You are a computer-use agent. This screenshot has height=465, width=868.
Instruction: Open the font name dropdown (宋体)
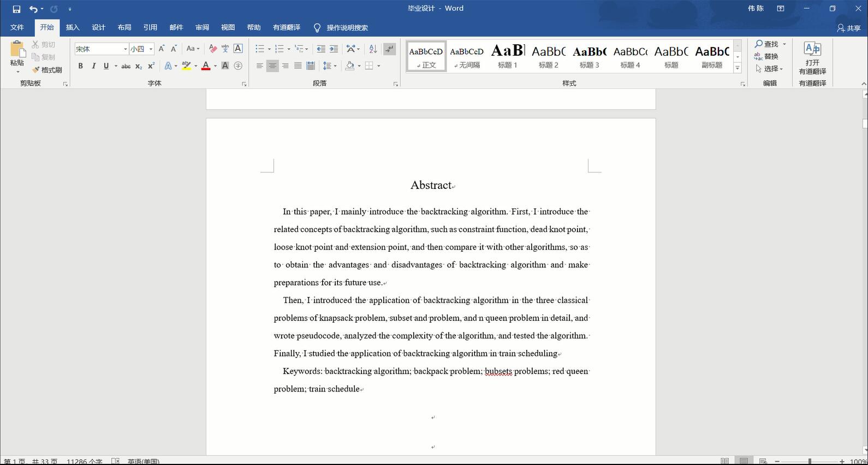coord(125,49)
